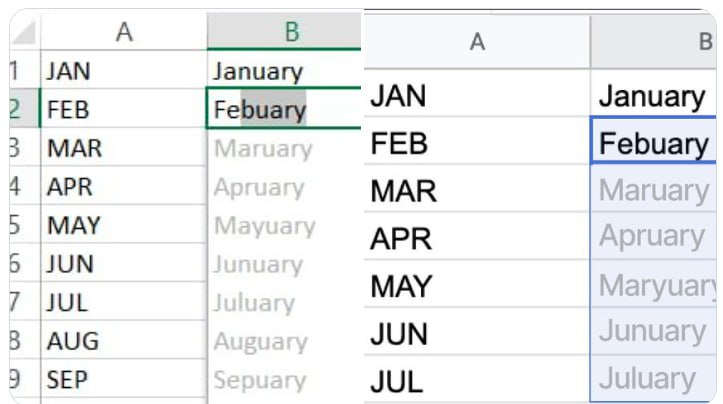Select Juluary cell in right spreadsheet

[x=654, y=379]
